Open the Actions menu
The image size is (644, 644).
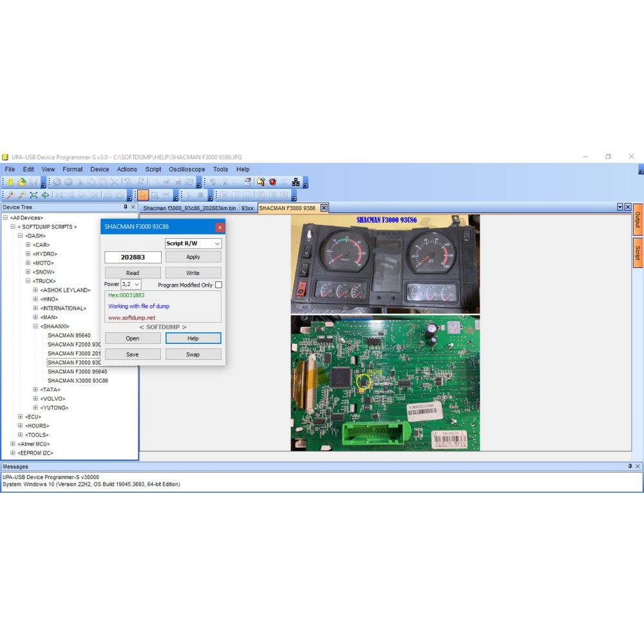(x=127, y=169)
